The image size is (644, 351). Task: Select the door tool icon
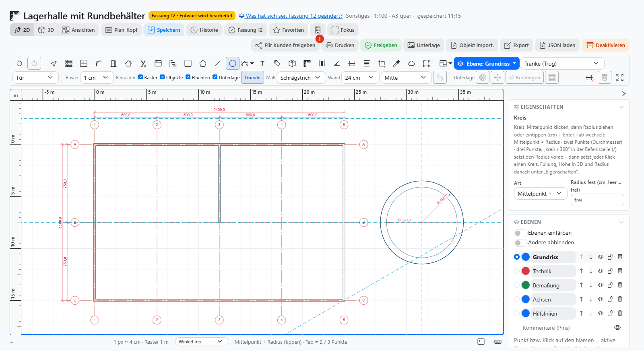pos(114,63)
